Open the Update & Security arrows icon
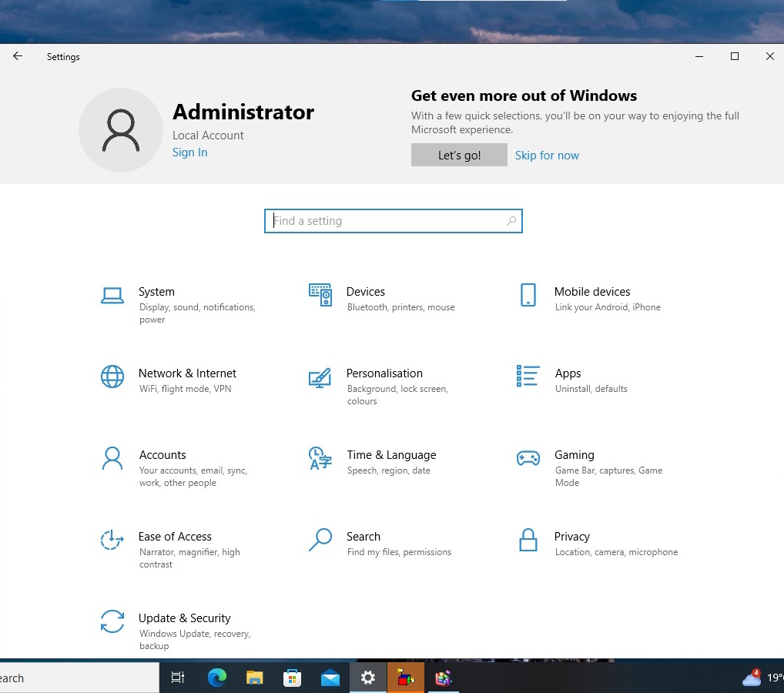 [112, 621]
